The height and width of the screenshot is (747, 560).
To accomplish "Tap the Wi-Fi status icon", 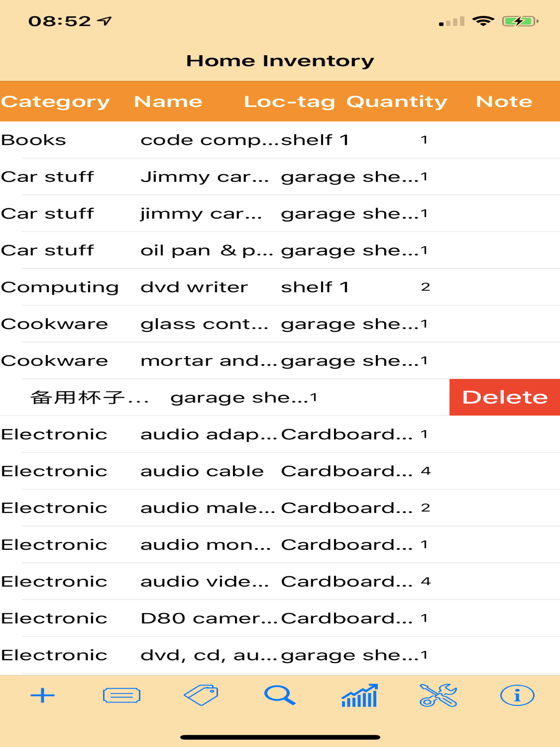I will coord(483,21).
